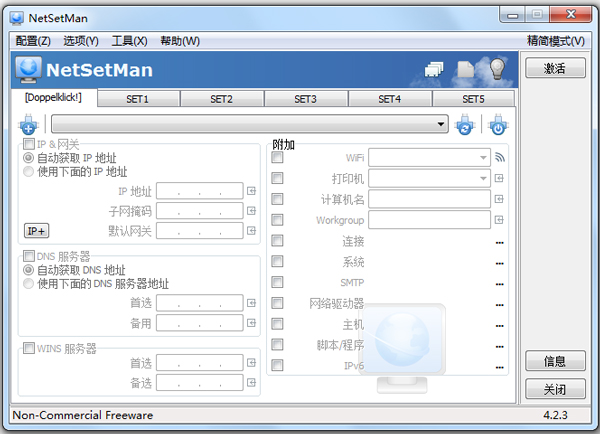600x434 pixels.
Task: Click the refresh adapter icon beside dropdown
Action: coord(465,124)
